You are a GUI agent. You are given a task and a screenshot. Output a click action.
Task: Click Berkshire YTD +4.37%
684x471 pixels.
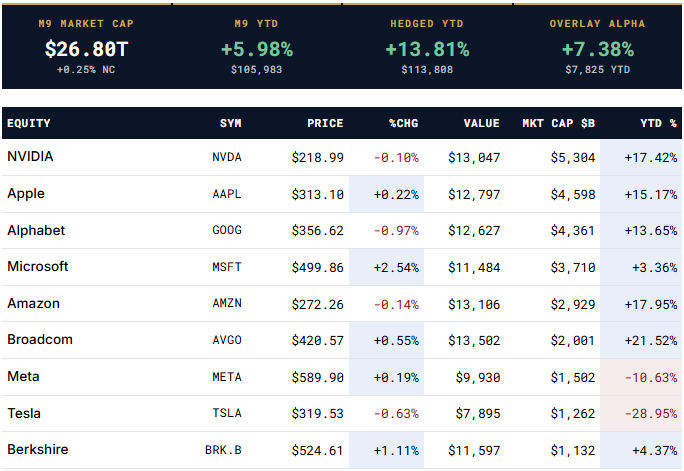655,451
